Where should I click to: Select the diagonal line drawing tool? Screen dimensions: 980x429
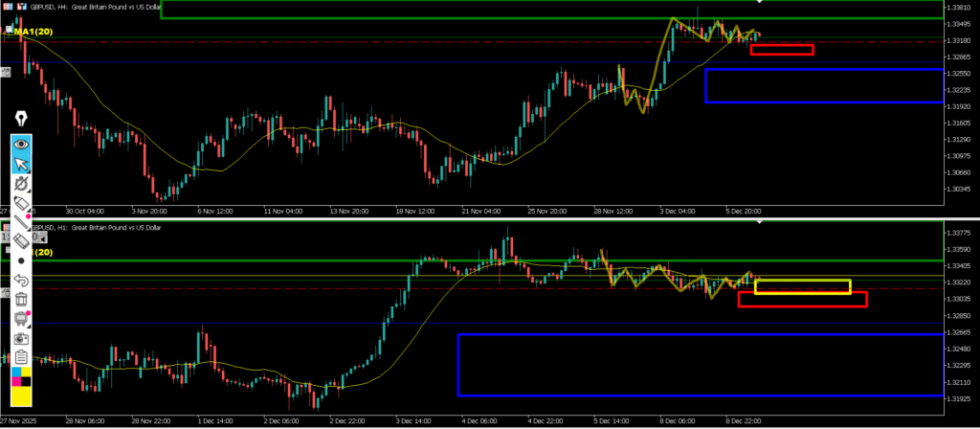coord(21,221)
